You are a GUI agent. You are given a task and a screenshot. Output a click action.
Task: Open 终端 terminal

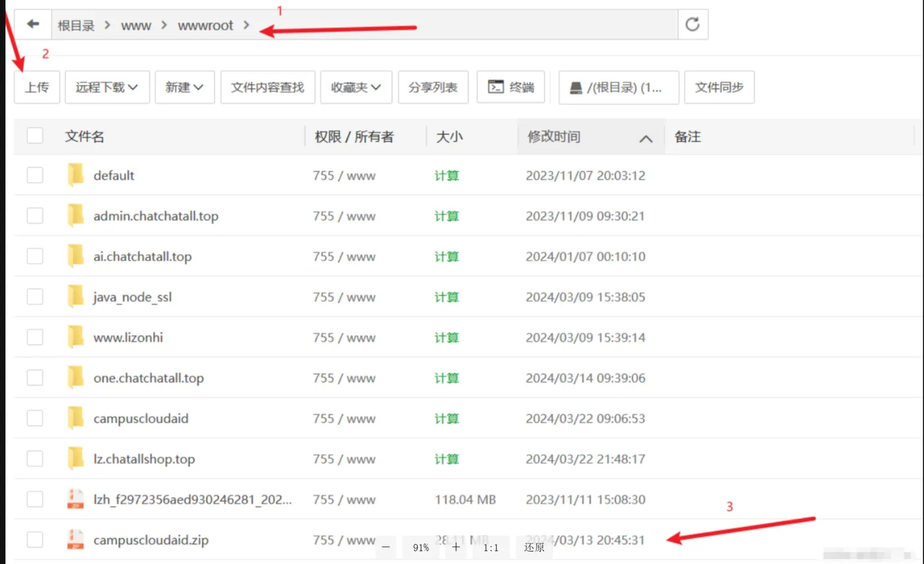pos(511,87)
